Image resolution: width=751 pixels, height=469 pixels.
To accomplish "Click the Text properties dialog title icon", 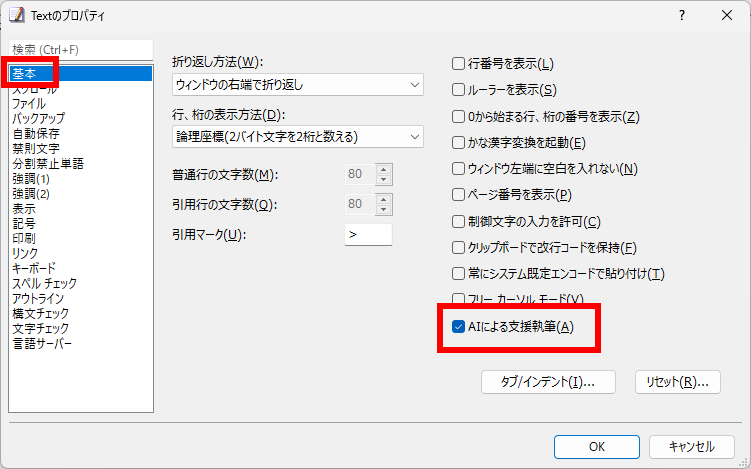I will click(17, 15).
